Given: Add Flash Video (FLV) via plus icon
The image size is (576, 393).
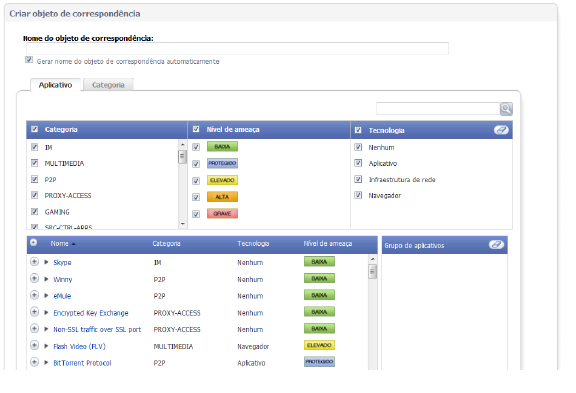Looking at the screenshot, I should pos(34,346).
